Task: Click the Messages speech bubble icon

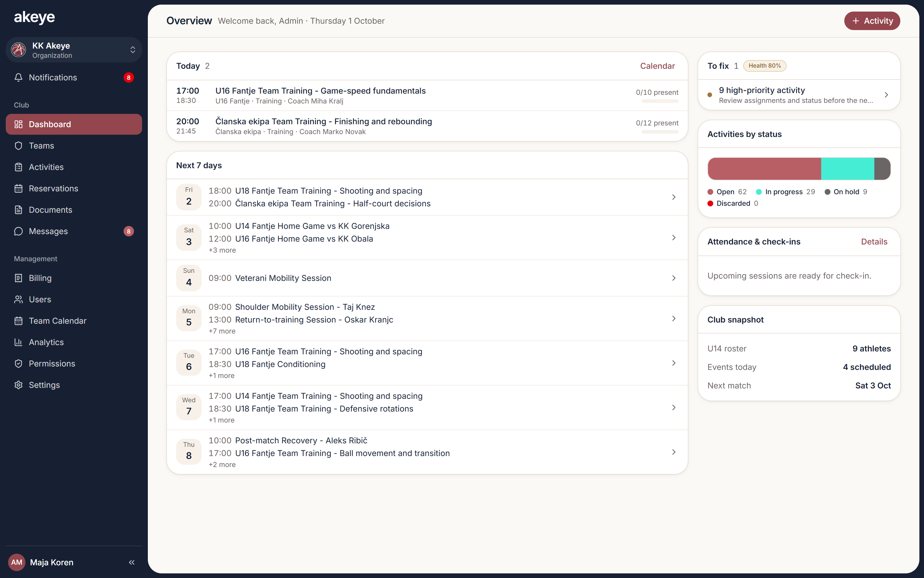Action: pyautogui.click(x=18, y=231)
